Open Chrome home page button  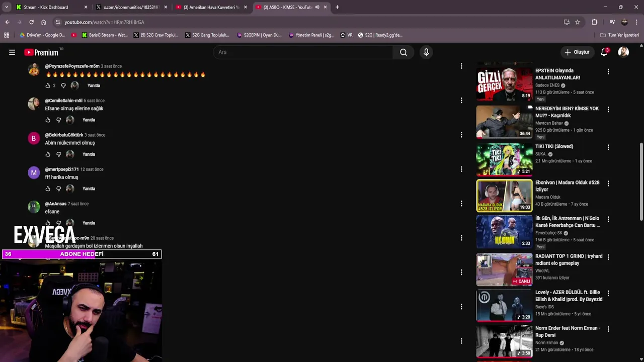pos(44,22)
